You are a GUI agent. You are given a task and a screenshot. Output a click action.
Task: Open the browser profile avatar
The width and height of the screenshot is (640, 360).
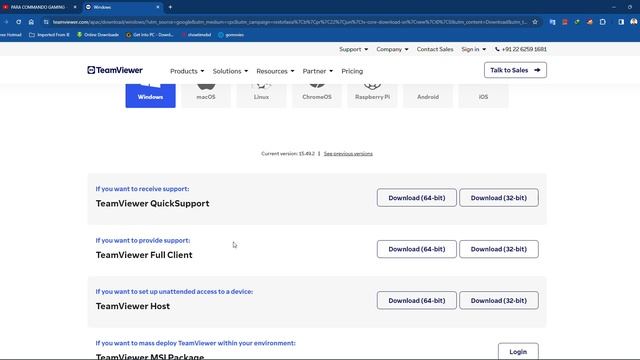(x=633, y=22)
